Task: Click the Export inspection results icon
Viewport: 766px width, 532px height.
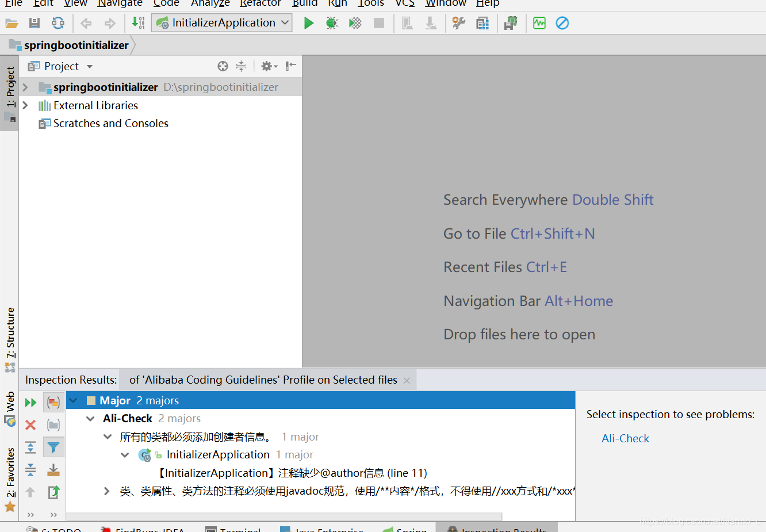Action: pos(53,492)
